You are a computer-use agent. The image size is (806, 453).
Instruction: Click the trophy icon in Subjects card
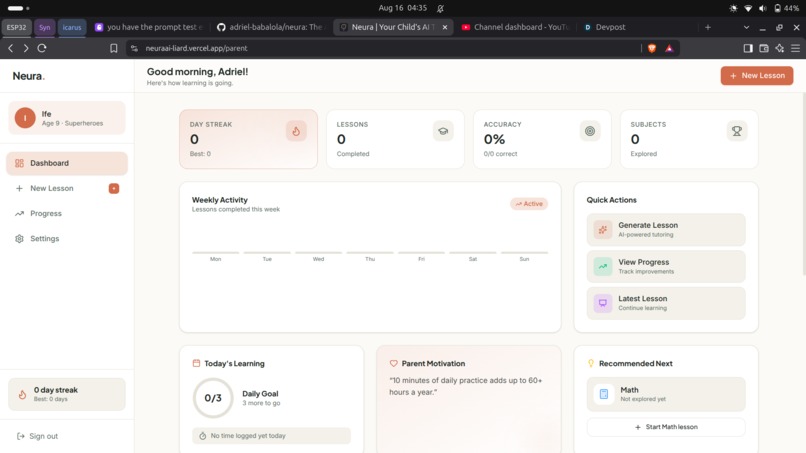click(737, 131)
